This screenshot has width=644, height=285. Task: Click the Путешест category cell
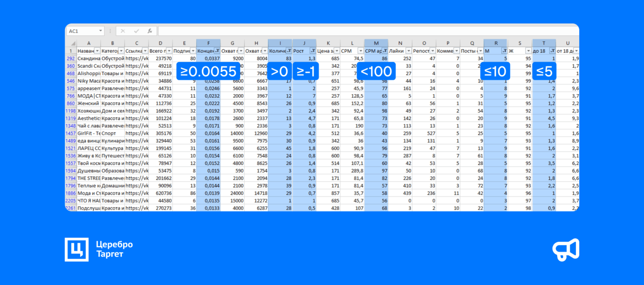(x=112, y=156)
